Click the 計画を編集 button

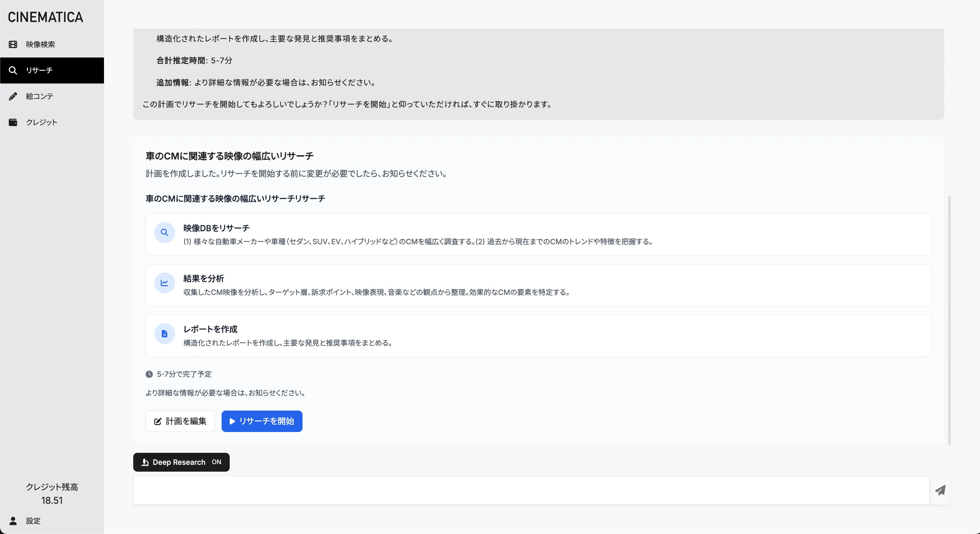(180, 421)
